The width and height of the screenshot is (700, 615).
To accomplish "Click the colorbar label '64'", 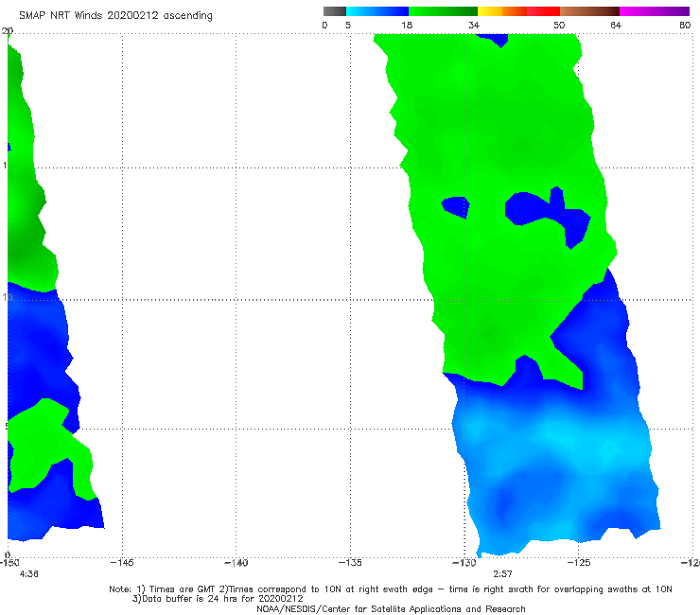I will pyautogui.click(x=616, y=26).
